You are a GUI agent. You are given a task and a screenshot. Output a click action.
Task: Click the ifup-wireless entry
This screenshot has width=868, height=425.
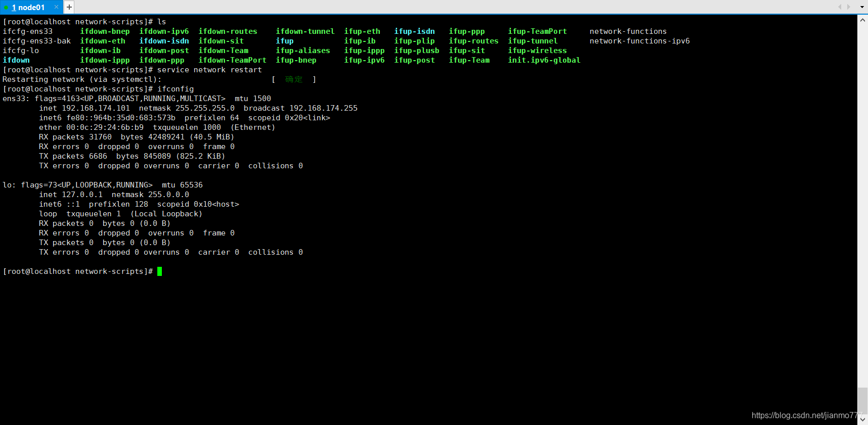537,51
